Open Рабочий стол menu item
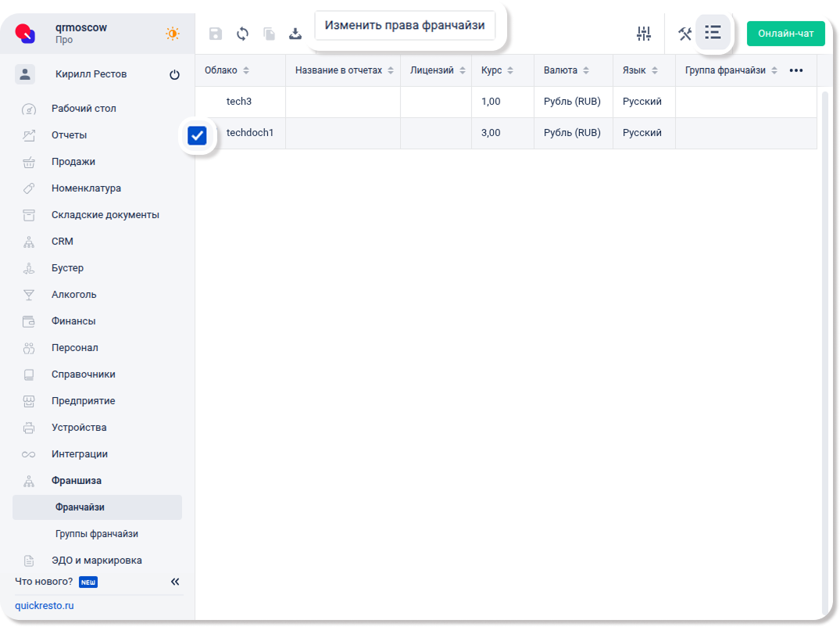840x627 pixels. (x=84, y=109)
